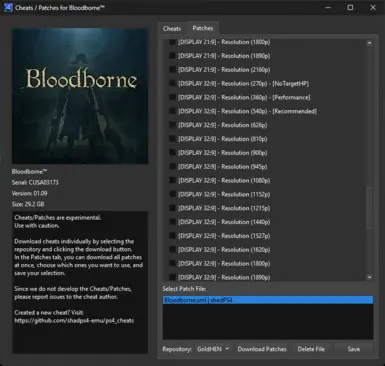Click the Select Patch File label

tap(184, 289)
